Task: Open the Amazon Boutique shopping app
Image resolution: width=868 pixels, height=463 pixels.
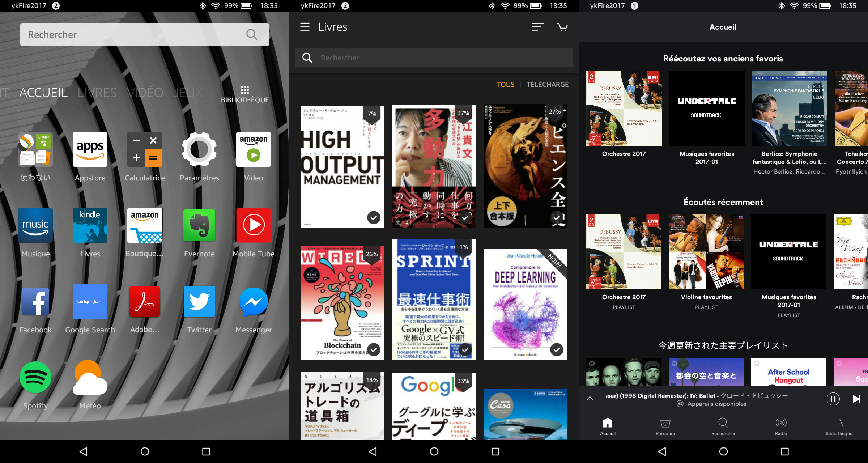Action: pos(145,225)
